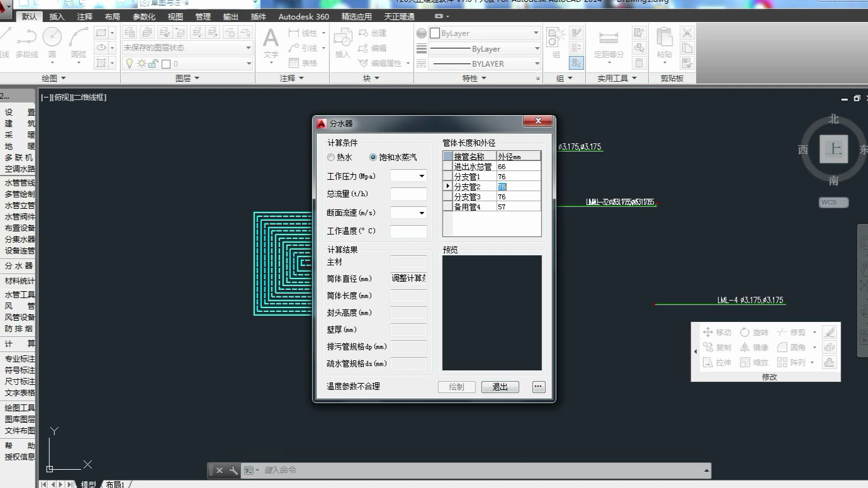Switch to the 布局1 layout tab
868x488 pixels.
(115, 484)
